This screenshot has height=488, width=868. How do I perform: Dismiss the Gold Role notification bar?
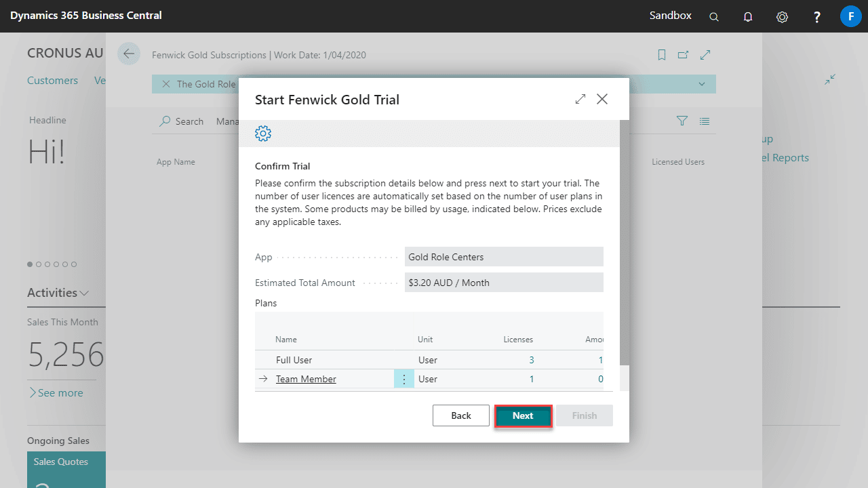(165, 84)
